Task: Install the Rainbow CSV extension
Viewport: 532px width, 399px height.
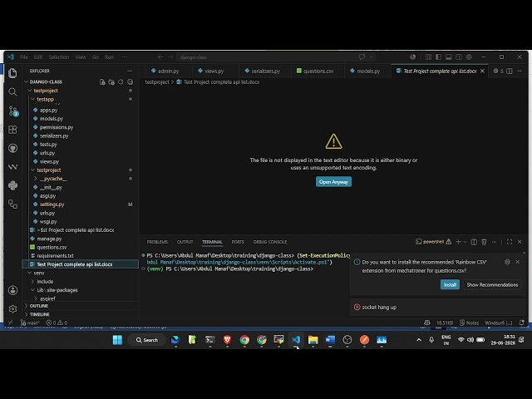Action: click(x=450, y=284)
